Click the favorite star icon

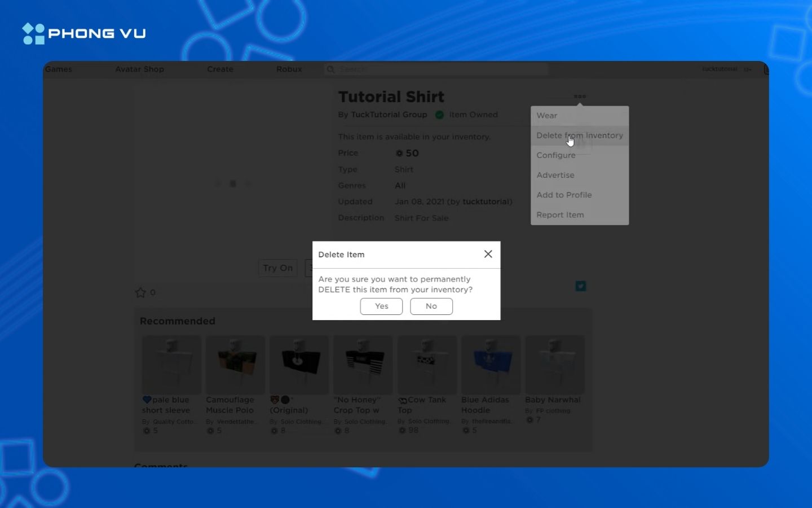(x=140, y=292)
